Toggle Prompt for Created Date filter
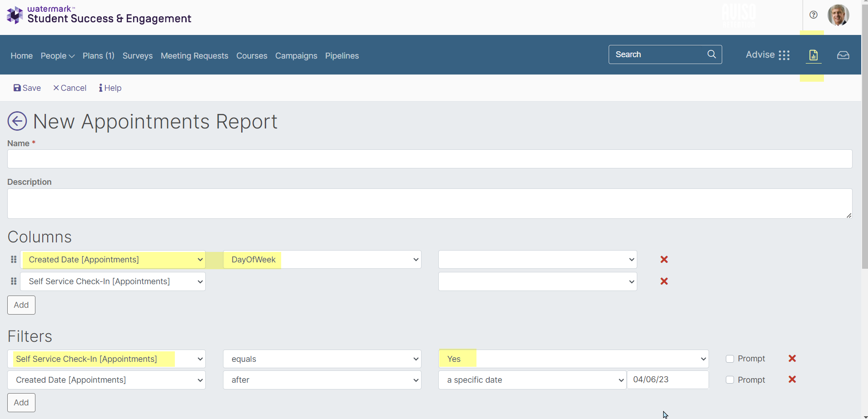This screenshot has height=419, width=868. pos(730,380)
